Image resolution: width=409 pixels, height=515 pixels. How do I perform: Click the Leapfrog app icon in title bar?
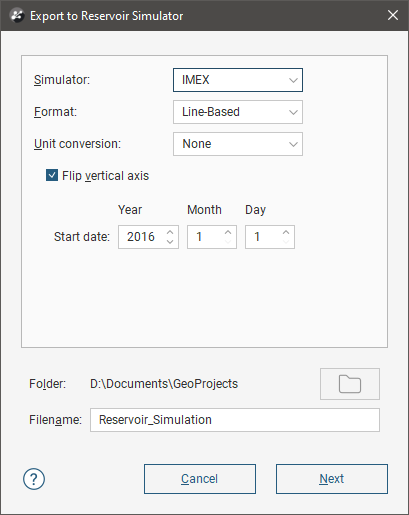point(17,16)
